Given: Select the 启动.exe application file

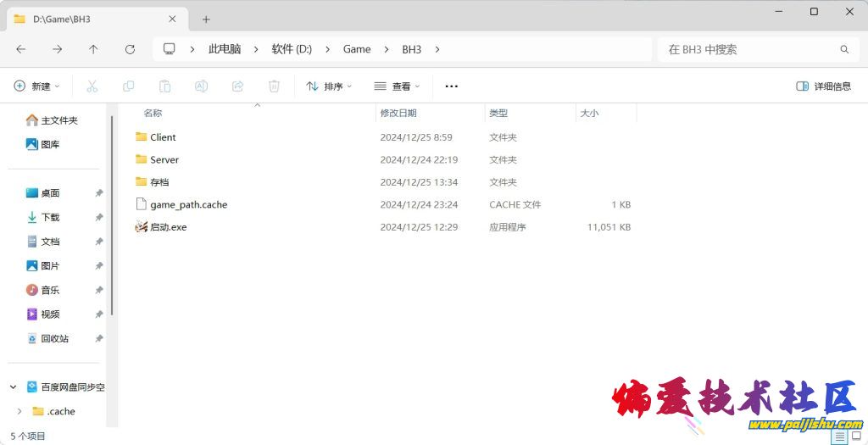Looking at the screenshot, I should coord(168,227).
